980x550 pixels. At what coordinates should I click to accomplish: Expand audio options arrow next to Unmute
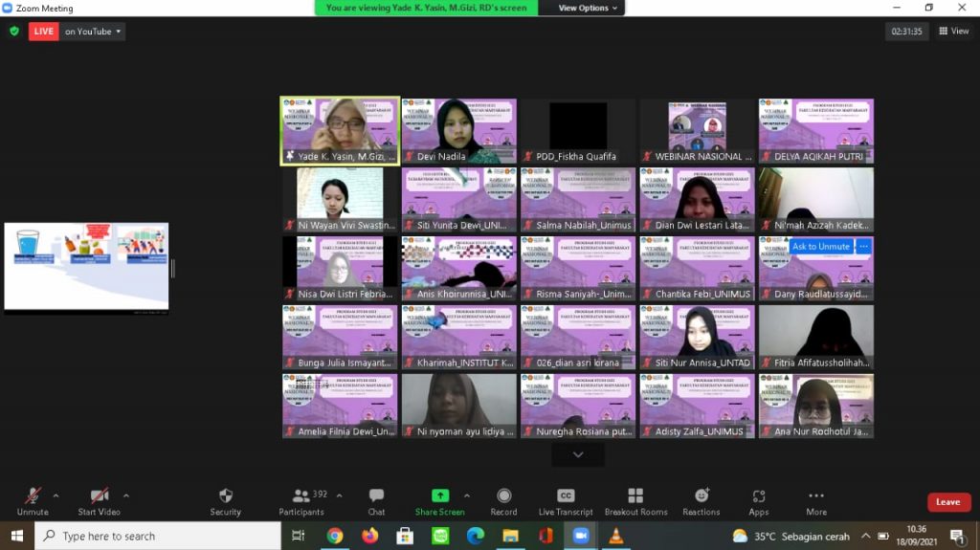[56, 495]
